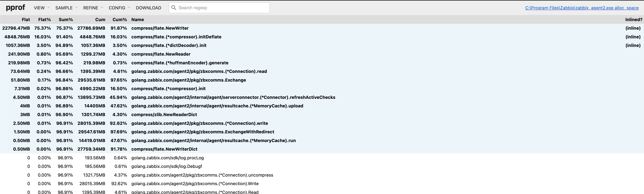
Task: Select the (*MemoryCache).upload row
Action: [x=322, y=106]
